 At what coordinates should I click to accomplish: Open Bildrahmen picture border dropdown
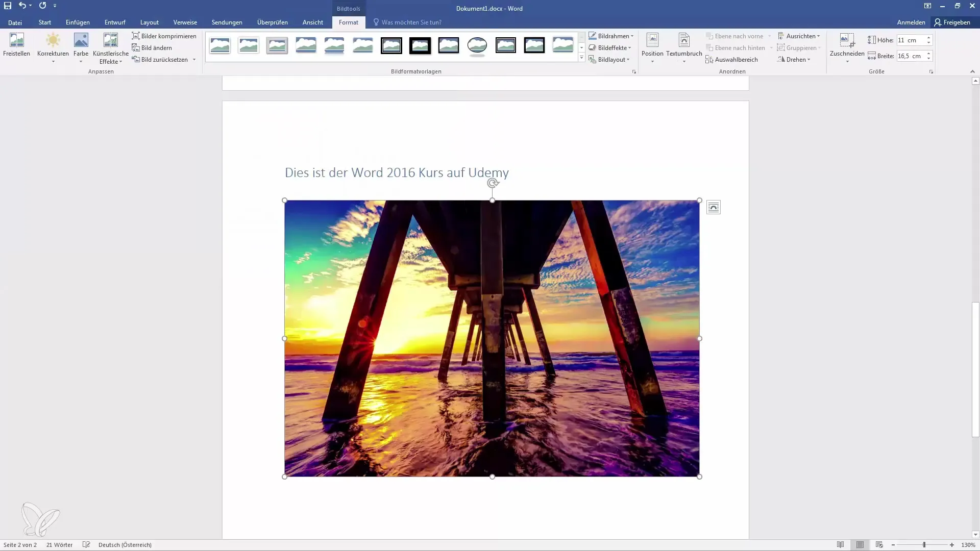(611, 36)
